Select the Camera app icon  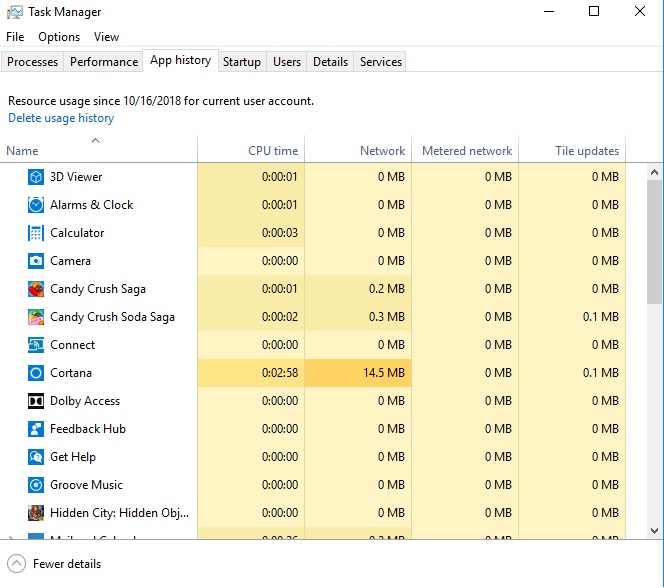click(35, 261)
